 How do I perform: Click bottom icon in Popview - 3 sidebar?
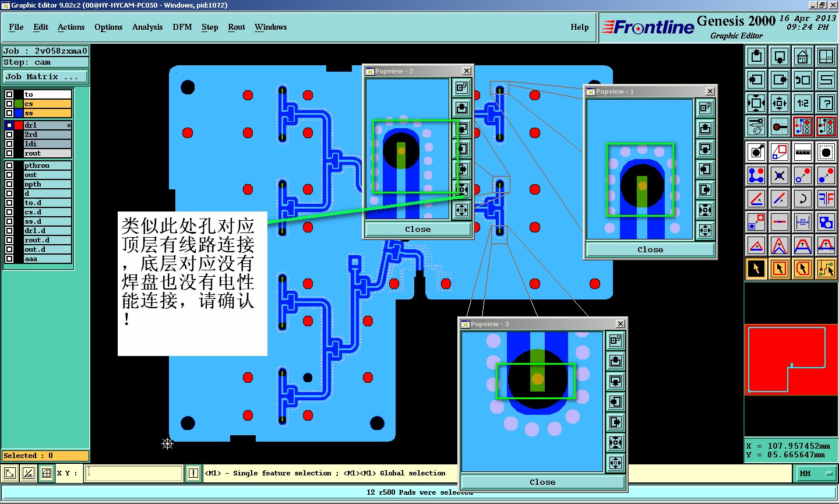click(x=615, y=463)
